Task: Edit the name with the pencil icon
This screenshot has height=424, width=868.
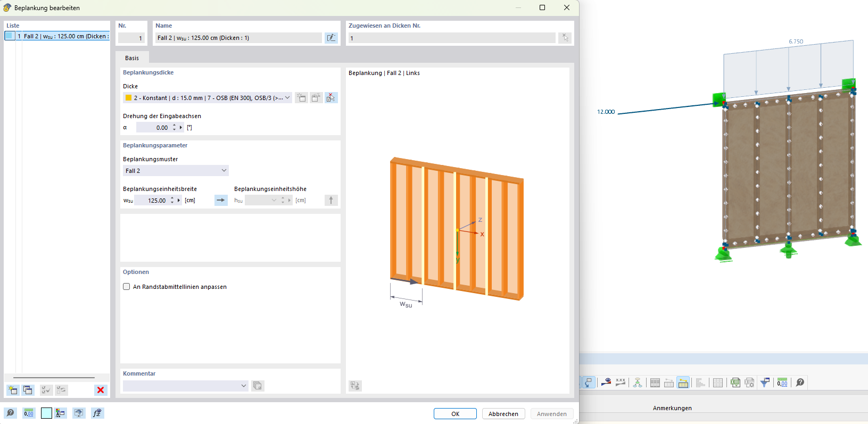Action: 331,38
